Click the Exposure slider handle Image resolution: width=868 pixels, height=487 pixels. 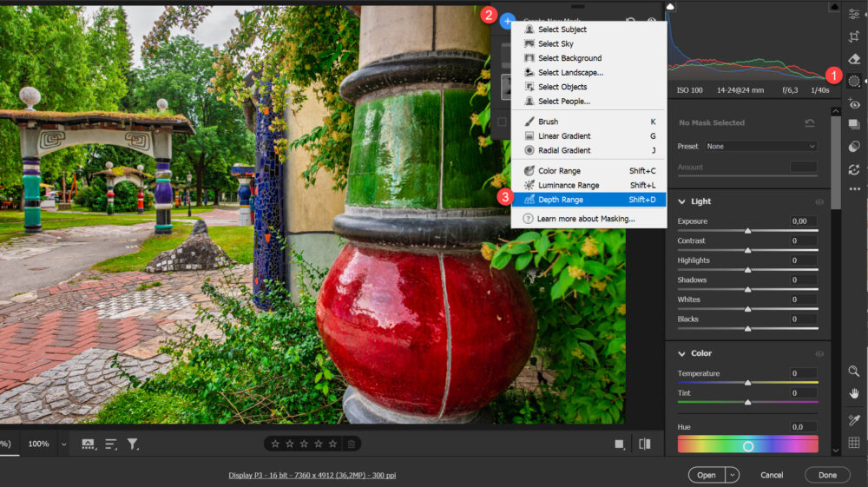pyautogui.click(x=747, y=231)
